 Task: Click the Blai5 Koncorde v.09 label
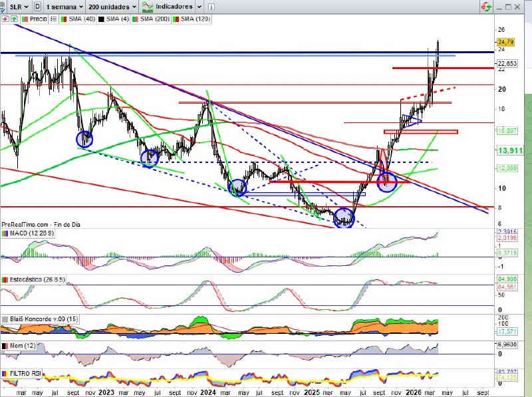(x=38, y=319)
